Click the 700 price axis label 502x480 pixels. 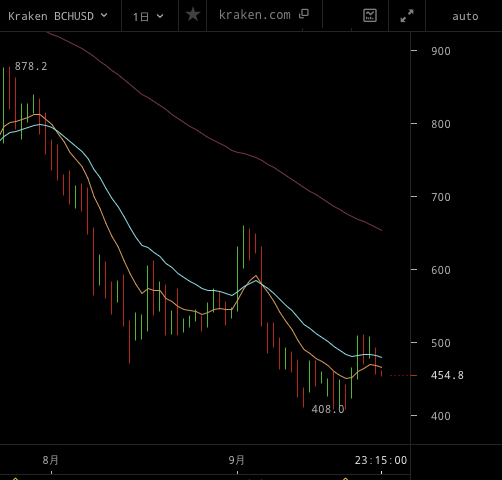tap(441, 197)
